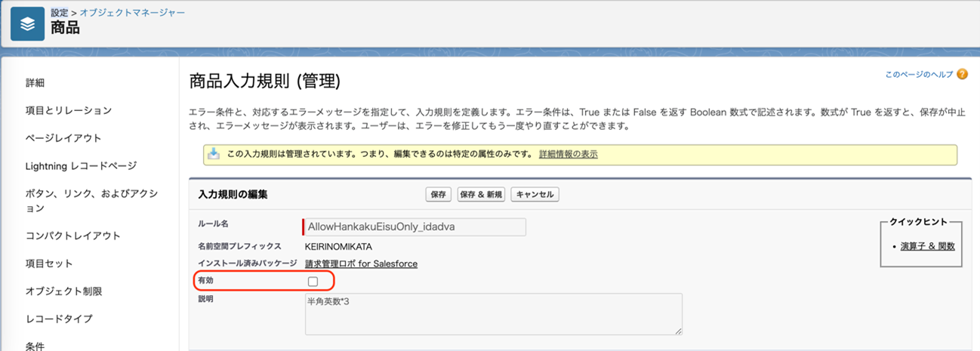This screenshot has width=980, height=351.
Task: Open Lightning レコードページ sidebar item
Action: [x=81, y=165]
